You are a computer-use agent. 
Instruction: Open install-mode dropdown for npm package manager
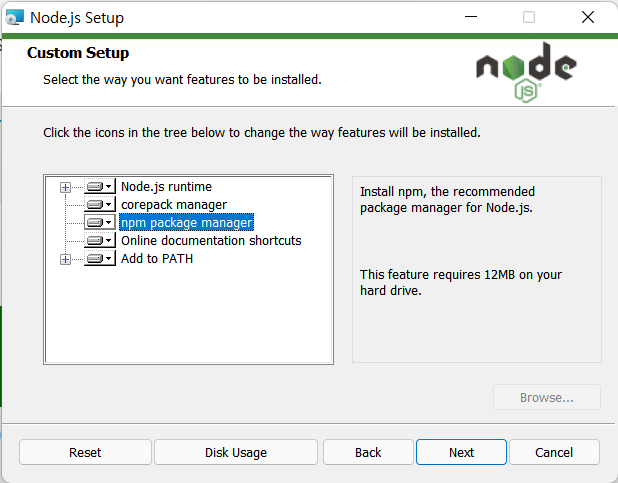pyautogui.click(x=100, y=222)
